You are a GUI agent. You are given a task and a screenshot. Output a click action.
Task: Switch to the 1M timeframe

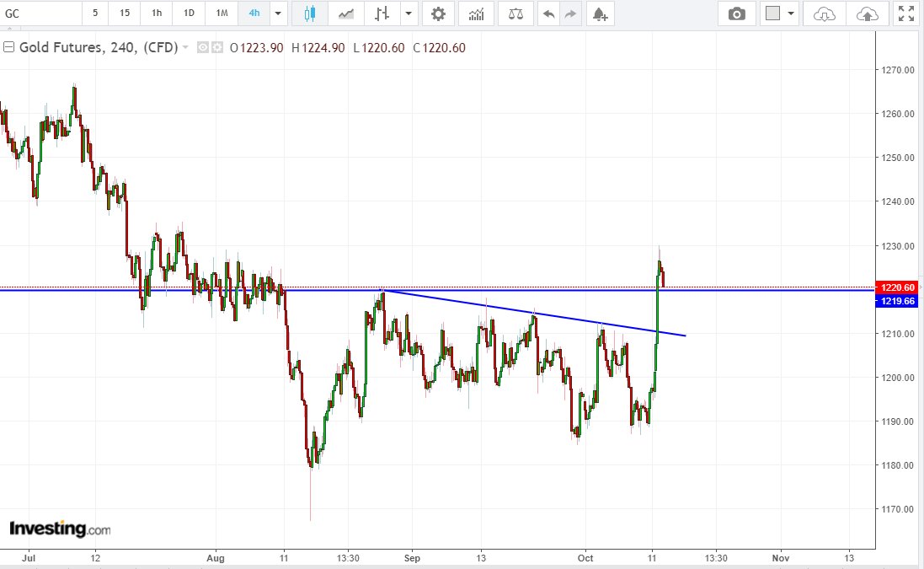222,13
